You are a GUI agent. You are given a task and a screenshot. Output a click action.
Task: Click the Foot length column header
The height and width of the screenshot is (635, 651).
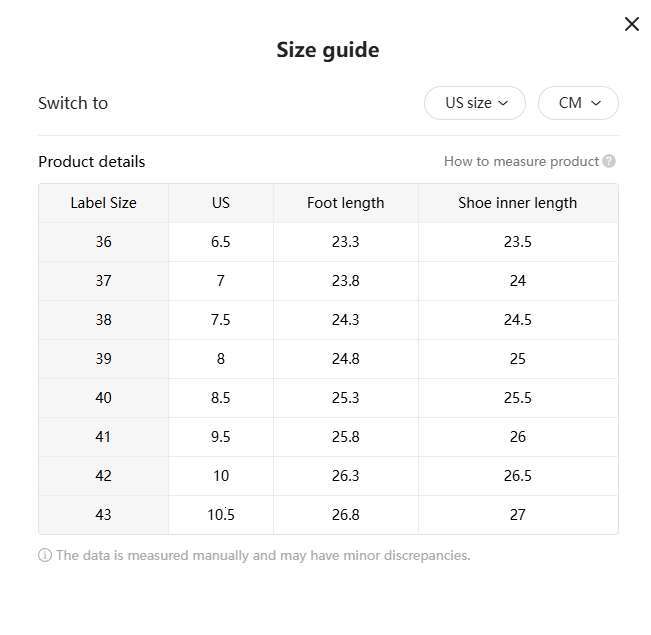[x=345, y=203]
